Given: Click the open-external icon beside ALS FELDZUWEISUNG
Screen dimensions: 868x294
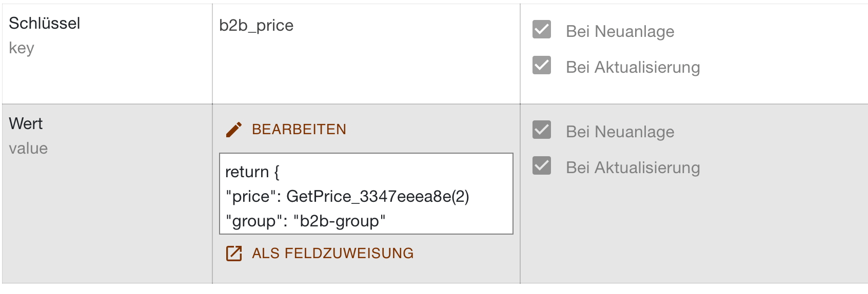Looking at the screenshot, I should [234, 254].
